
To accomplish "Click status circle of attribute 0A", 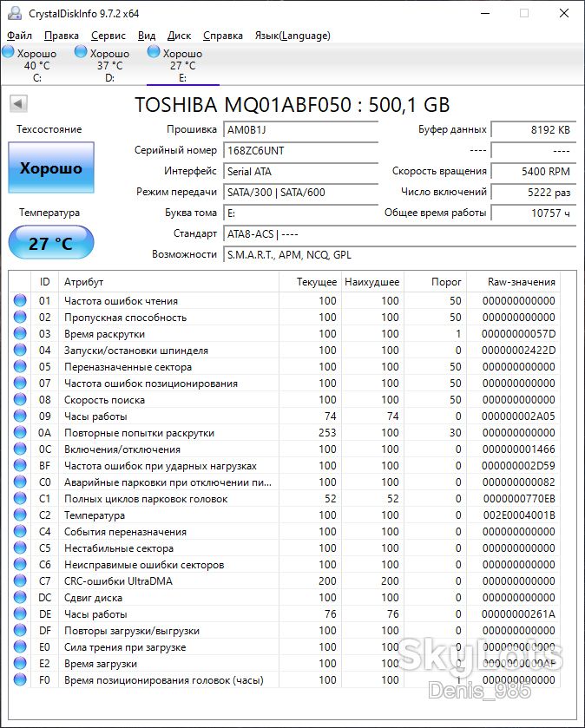I will (x=20, y=432).
